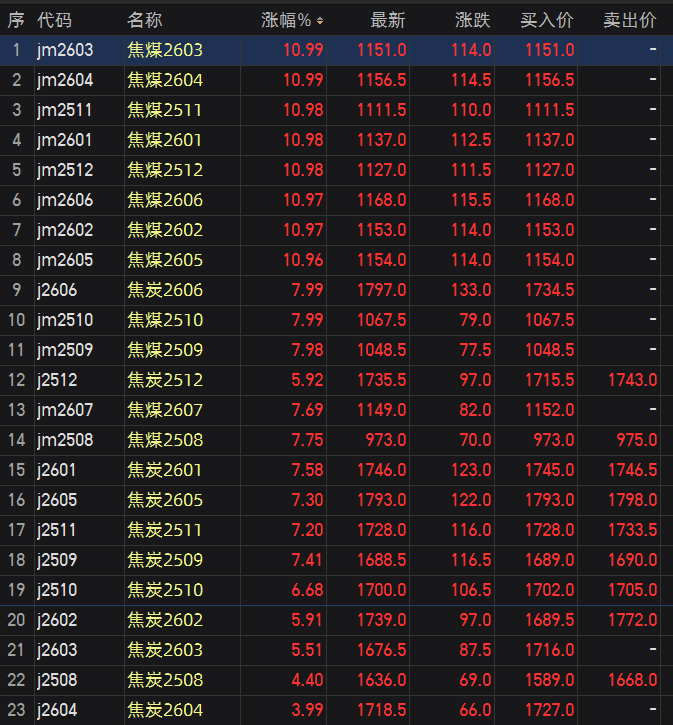Click the 涨跌 column header
Screen dimensions: 673x725
(472, 20)
